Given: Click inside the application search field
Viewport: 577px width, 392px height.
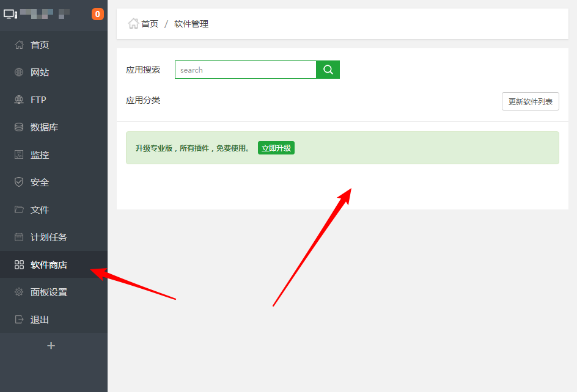Looking at the screenshot, I should pos(244,70).
